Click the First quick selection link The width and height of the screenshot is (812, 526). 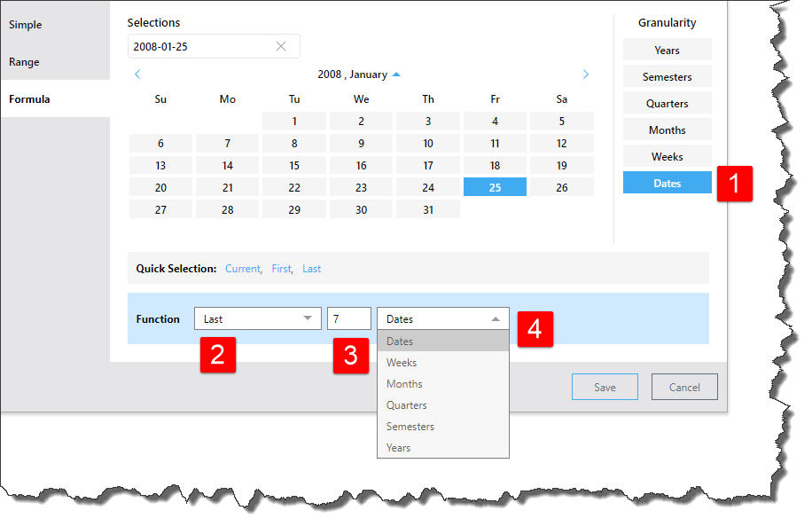[282, 269]
